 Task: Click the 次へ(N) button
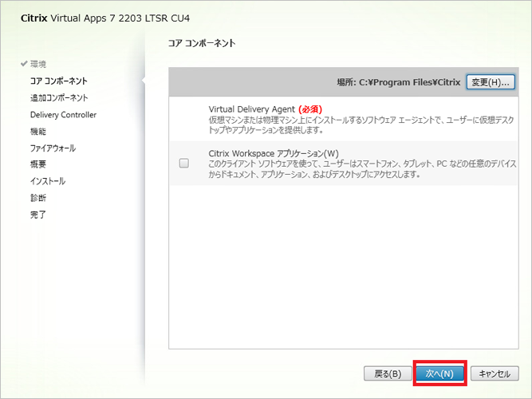439,373
